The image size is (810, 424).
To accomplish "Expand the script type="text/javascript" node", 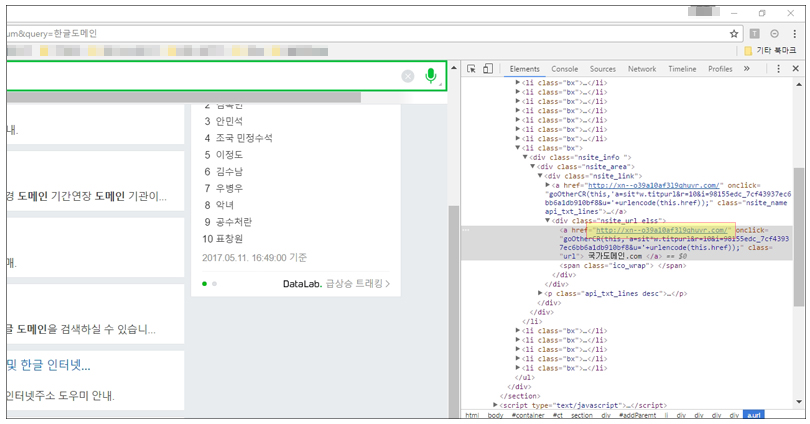I will coord(495,405).
